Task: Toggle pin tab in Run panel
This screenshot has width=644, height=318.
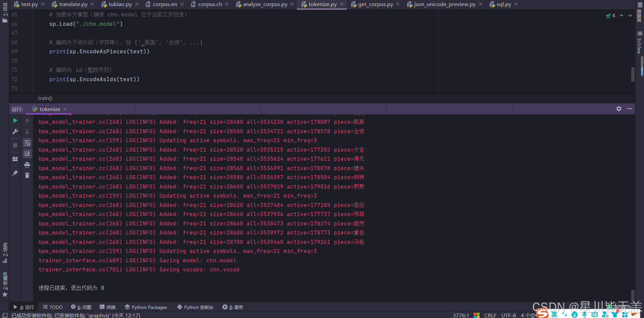Action: tap(15, 173)
